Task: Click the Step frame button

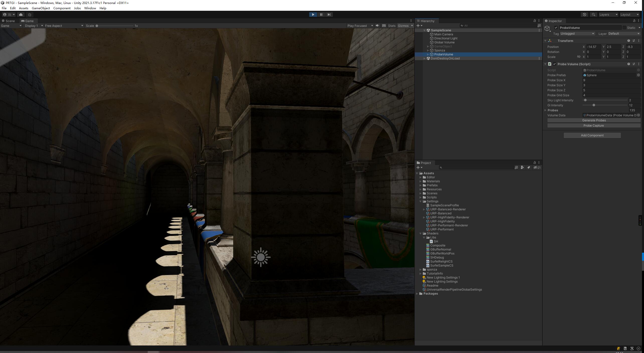Action: pos(329,15)
